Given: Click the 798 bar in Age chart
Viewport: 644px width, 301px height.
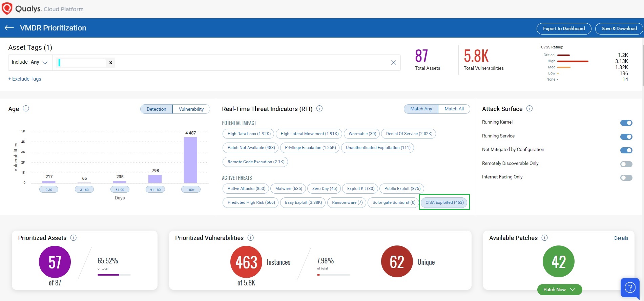Looking at the screenshot, I should [x=155, y=179].
